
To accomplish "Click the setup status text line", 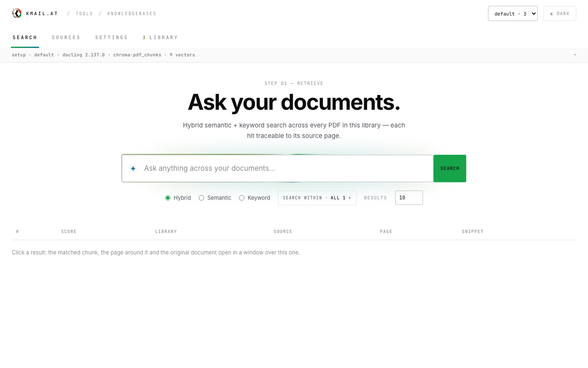I will click(103, 55).
